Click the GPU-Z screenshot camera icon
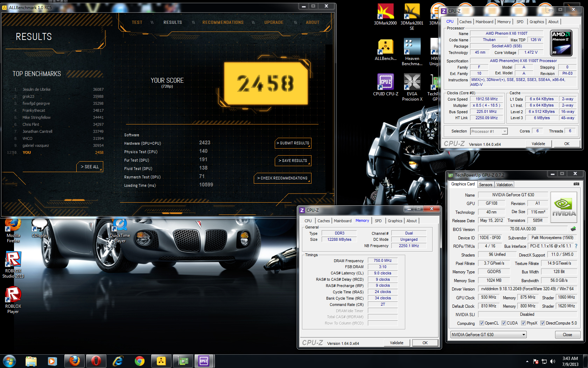Image resolution: width=588 pixels, height=368 pixels. [x=576, y=184]
